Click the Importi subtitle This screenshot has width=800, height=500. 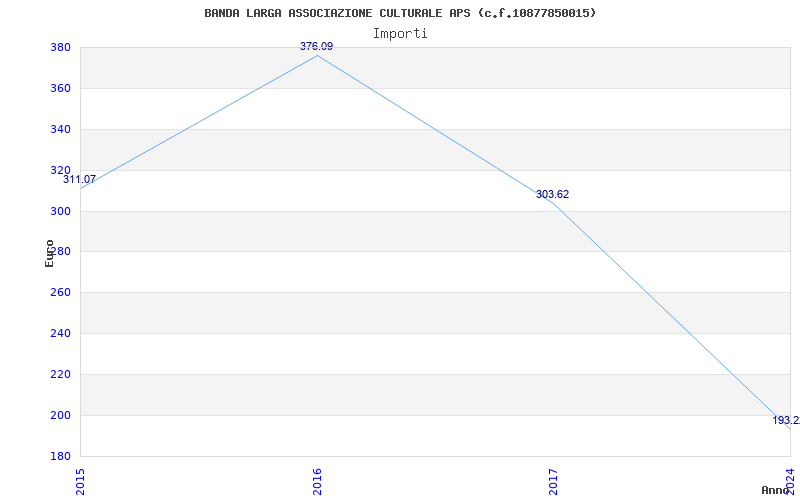pyautogui.click(x=400, y=34)
